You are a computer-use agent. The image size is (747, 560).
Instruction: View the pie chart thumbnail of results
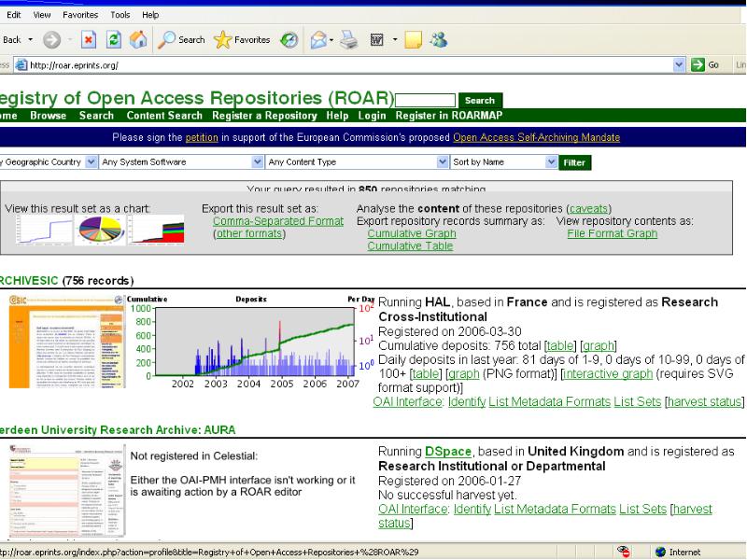coord(101,230)
